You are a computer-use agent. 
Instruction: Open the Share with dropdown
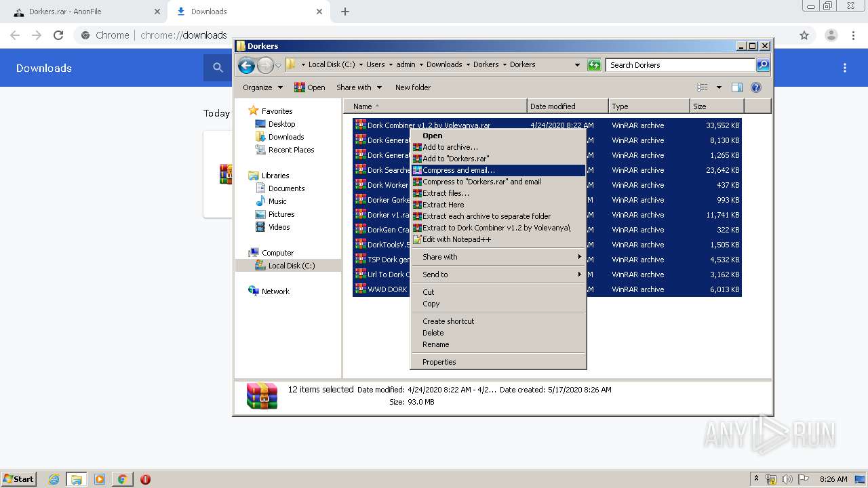click(359, 87)
